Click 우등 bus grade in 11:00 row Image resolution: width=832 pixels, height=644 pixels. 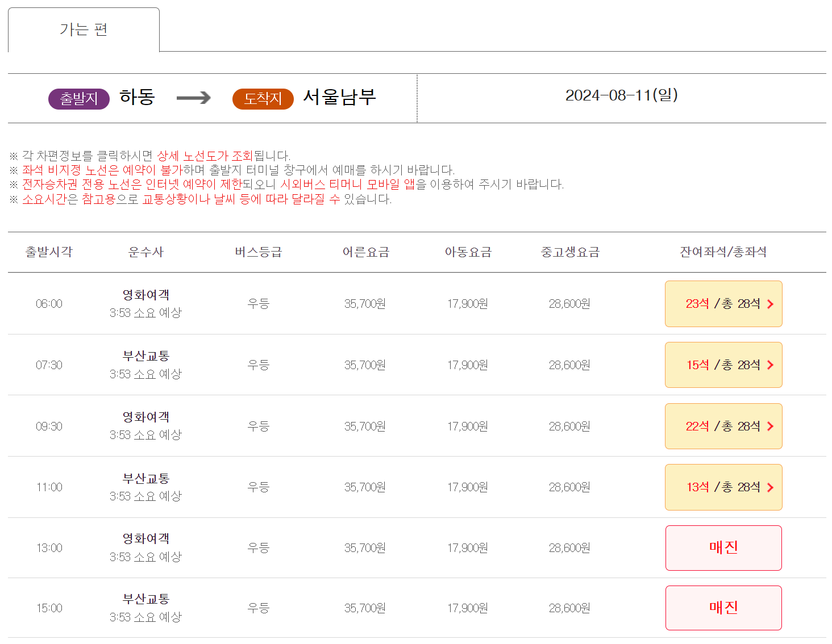click(258, 487)
